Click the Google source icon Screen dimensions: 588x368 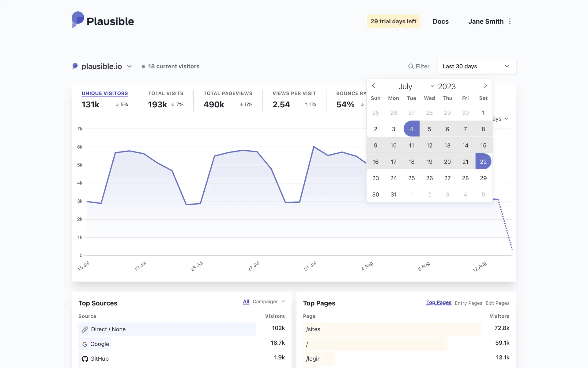(85, 344)
